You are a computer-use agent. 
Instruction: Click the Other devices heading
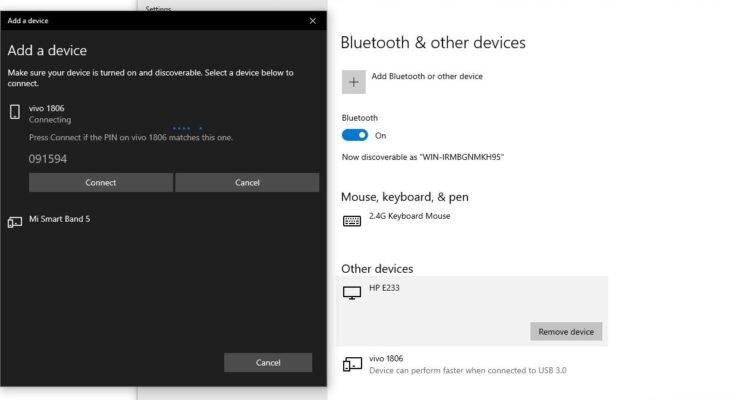point(377,269)
